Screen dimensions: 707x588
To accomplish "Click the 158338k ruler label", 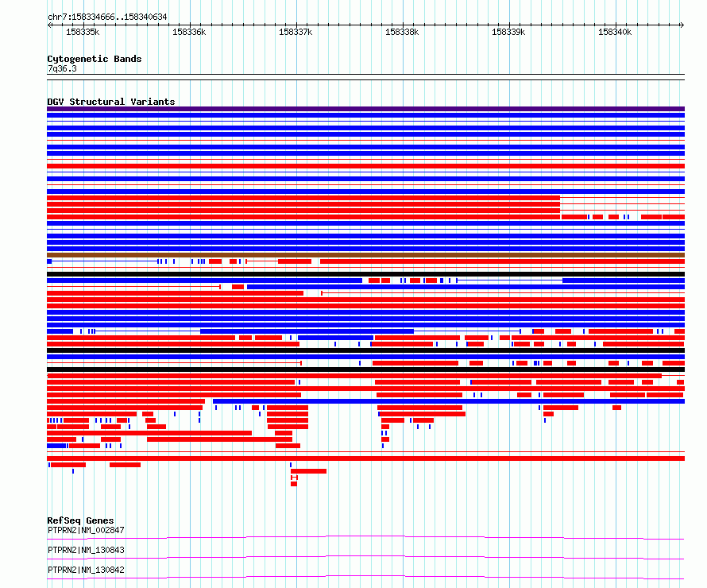I will [x=402, y=32].
